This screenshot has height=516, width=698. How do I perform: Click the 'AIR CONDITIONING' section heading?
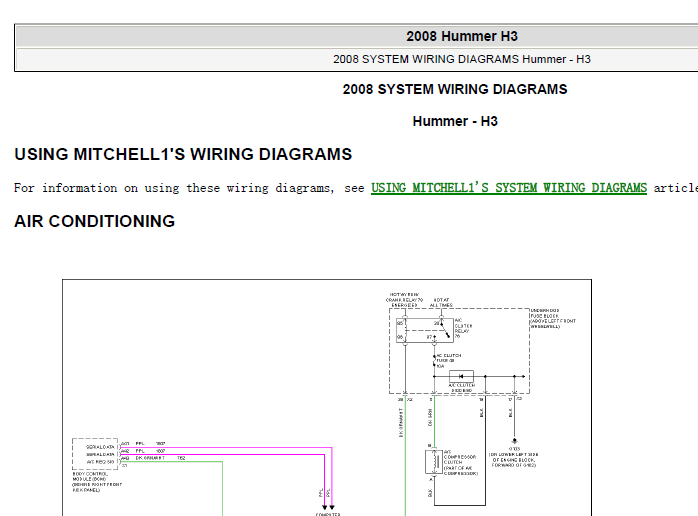[94, 221]
